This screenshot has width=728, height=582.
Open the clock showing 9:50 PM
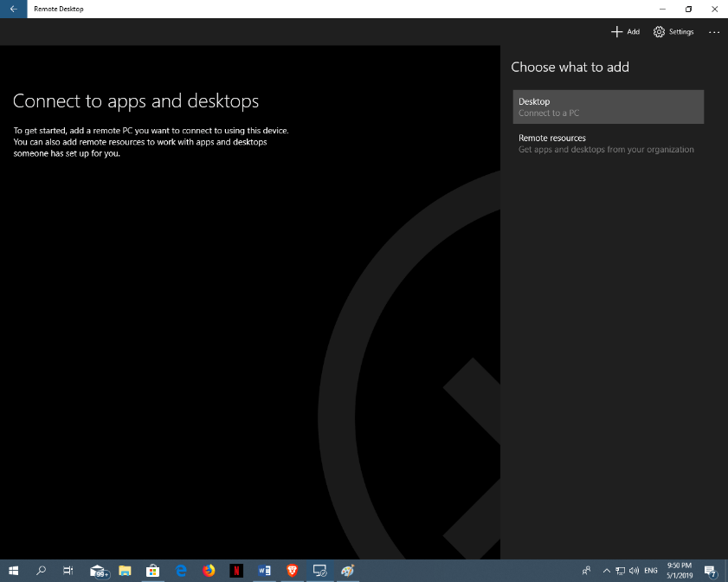click(680, 571)
